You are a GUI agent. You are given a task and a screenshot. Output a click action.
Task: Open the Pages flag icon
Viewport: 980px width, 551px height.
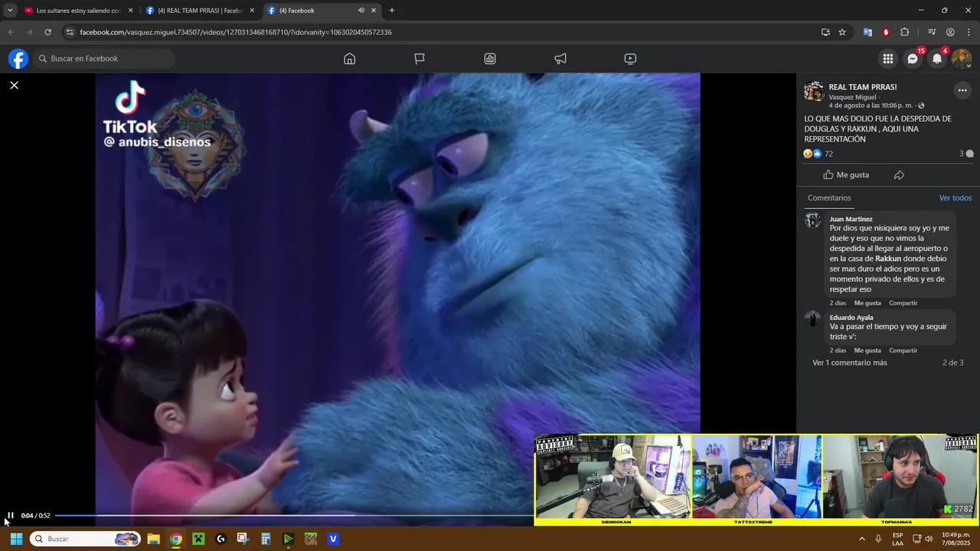420,59
